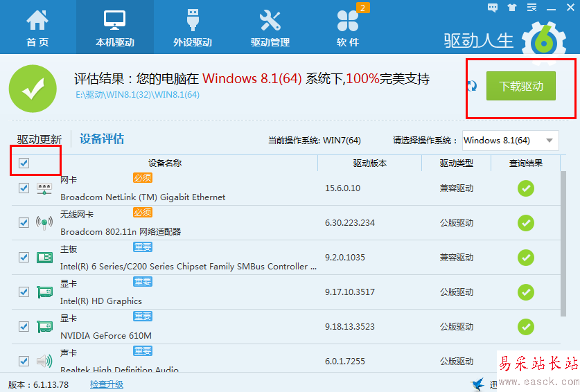Open the driver folder path link
Screen dimensions: 580x392
point(138,95)
